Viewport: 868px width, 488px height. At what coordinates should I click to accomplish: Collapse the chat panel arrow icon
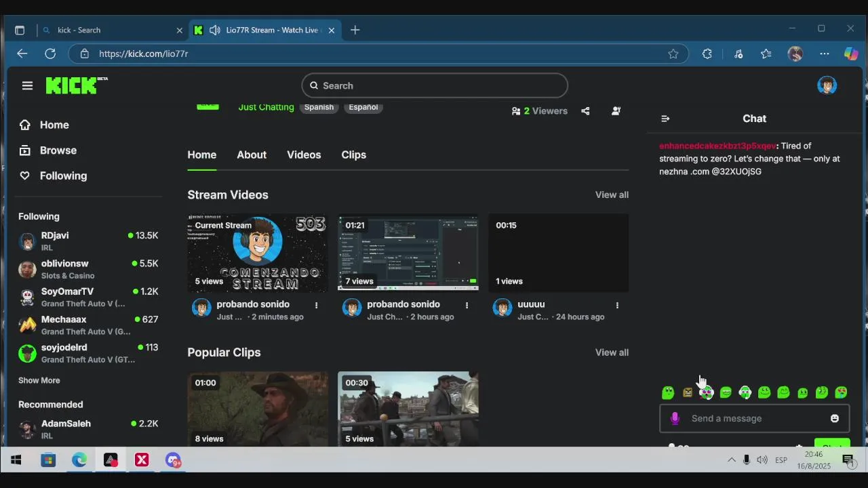click(665, 119)
